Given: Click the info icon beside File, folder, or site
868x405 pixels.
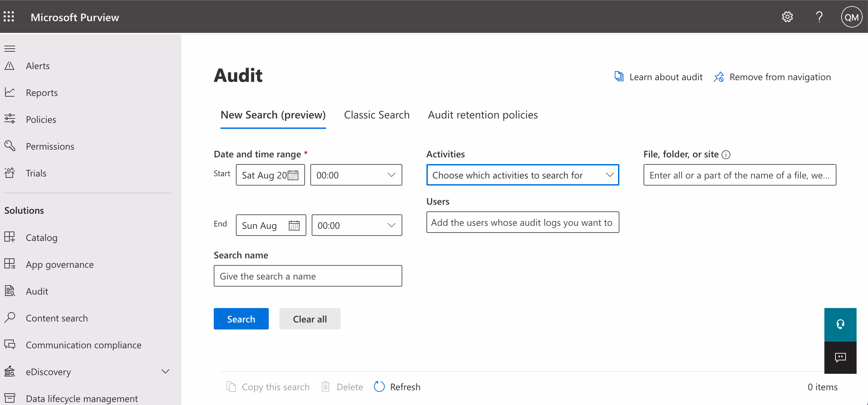Looking at the screenshot, I should click(x=726, y=155).
